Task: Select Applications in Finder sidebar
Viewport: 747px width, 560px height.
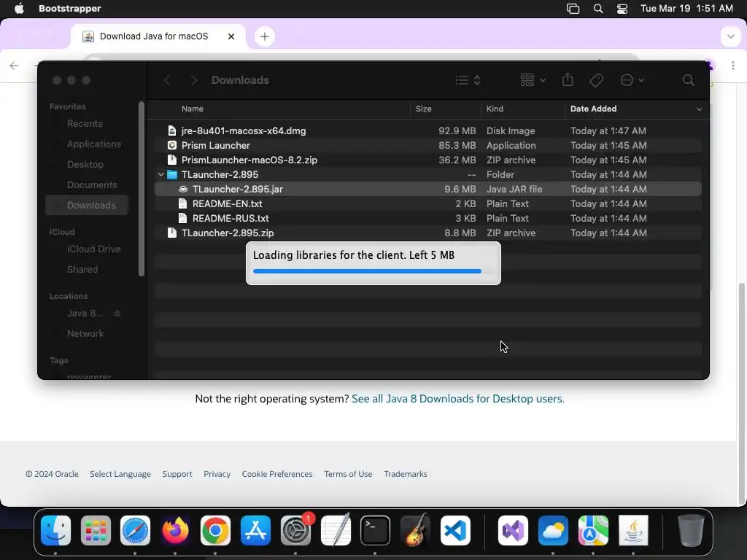Action: pos(94,144)
